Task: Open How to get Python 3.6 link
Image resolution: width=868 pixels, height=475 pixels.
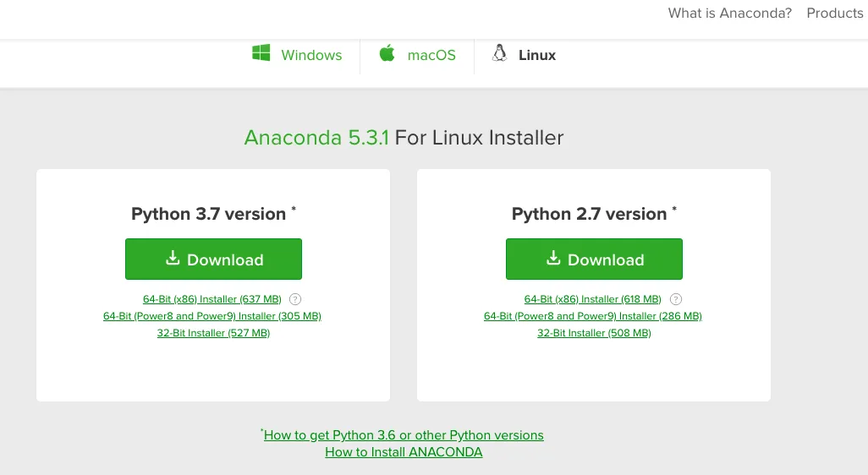Action: (x=404, y=435)
